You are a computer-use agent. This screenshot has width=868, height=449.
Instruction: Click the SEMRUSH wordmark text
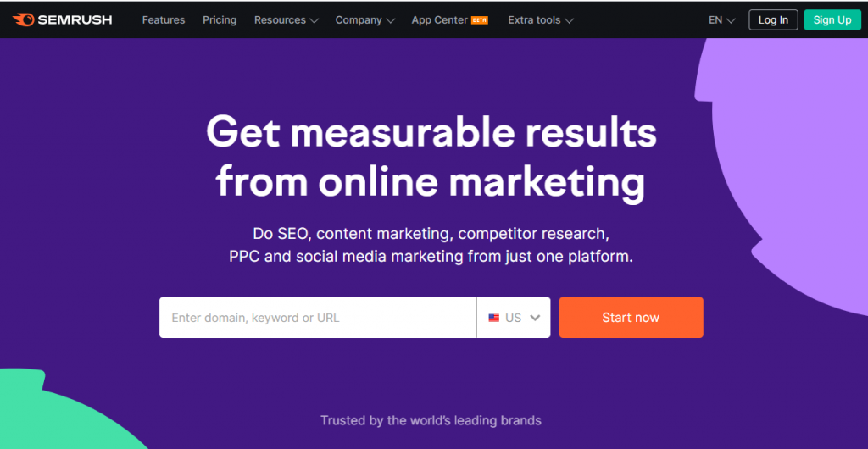75,19
